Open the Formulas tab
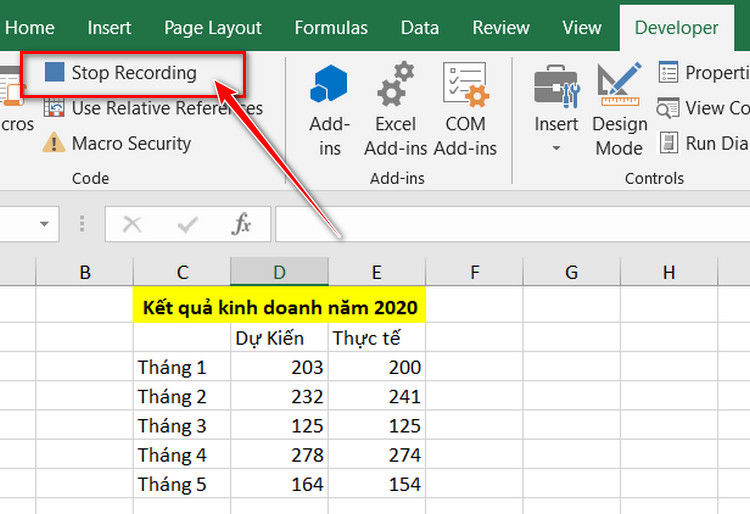750x514 pixels. point(331,28)
